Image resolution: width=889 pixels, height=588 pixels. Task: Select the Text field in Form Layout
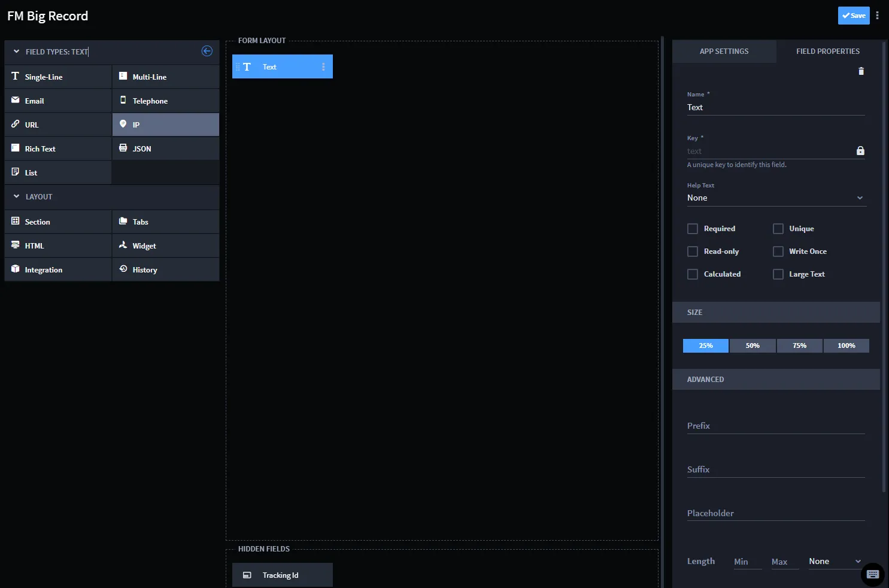(283, 66)
